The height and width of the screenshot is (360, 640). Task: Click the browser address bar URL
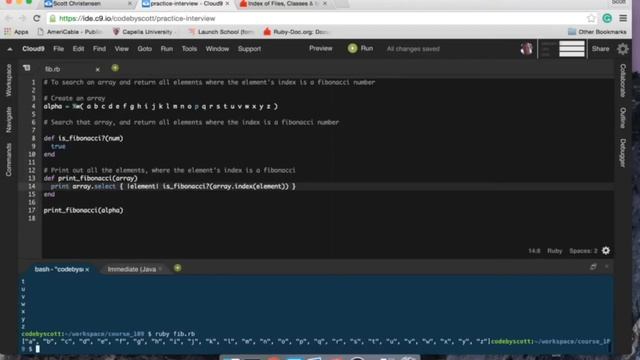(137, 18)
